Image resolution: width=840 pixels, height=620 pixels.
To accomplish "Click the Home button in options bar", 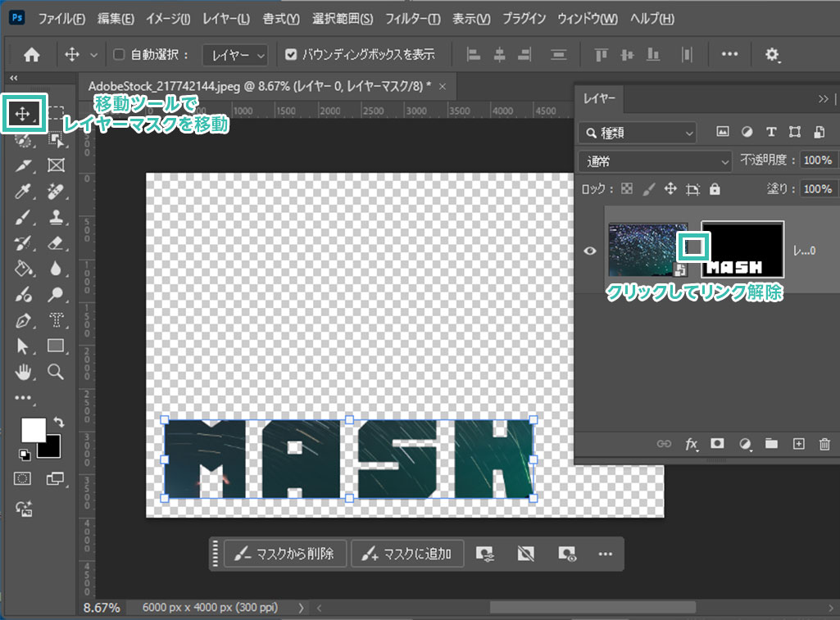I will click(32, 54).
